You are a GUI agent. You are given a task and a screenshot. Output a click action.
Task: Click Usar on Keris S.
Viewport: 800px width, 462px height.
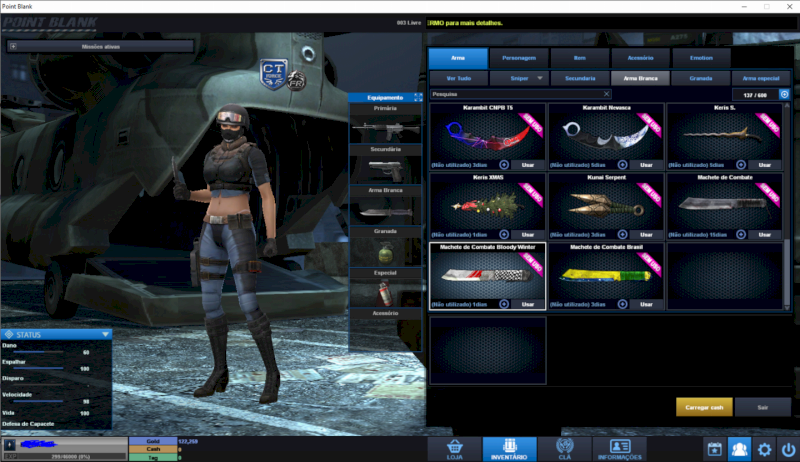764,165
